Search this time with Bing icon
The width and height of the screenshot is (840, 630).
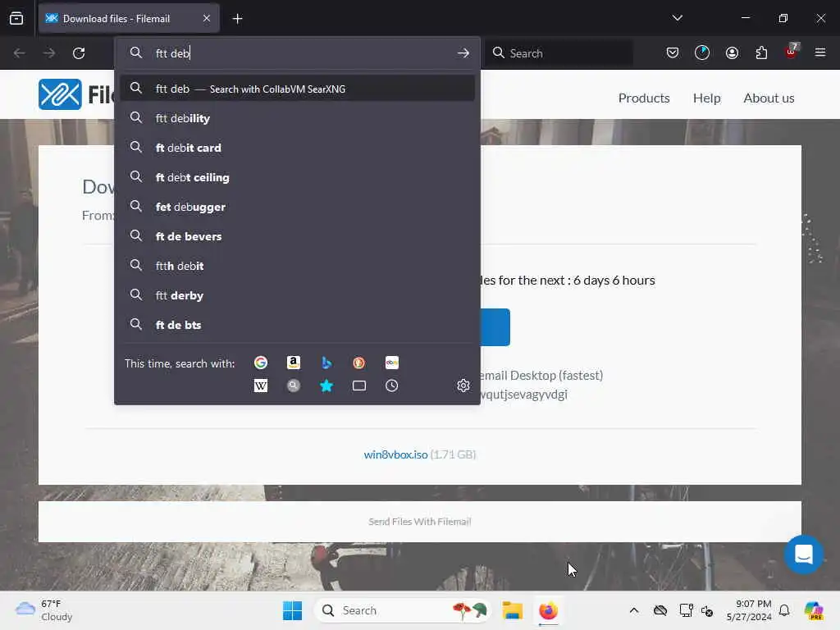326,363
